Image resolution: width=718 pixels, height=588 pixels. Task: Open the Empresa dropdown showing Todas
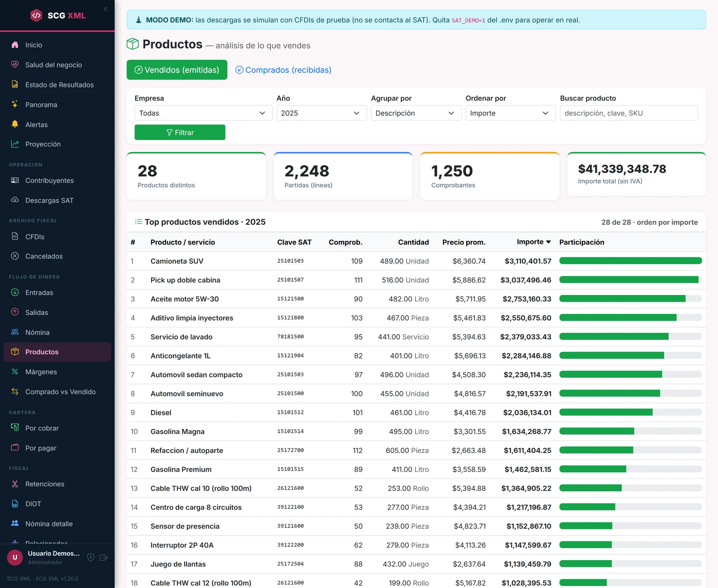tap(203, 113)
